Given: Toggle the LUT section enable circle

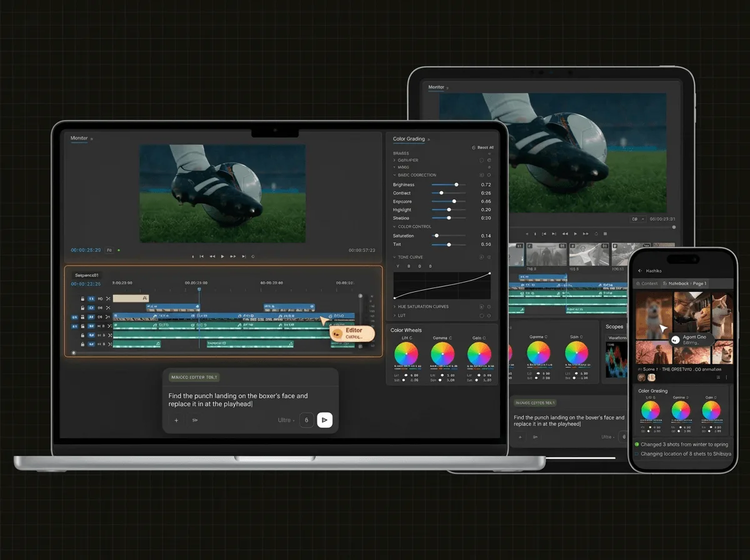Looking at the screenshot, I should [481, 316].
